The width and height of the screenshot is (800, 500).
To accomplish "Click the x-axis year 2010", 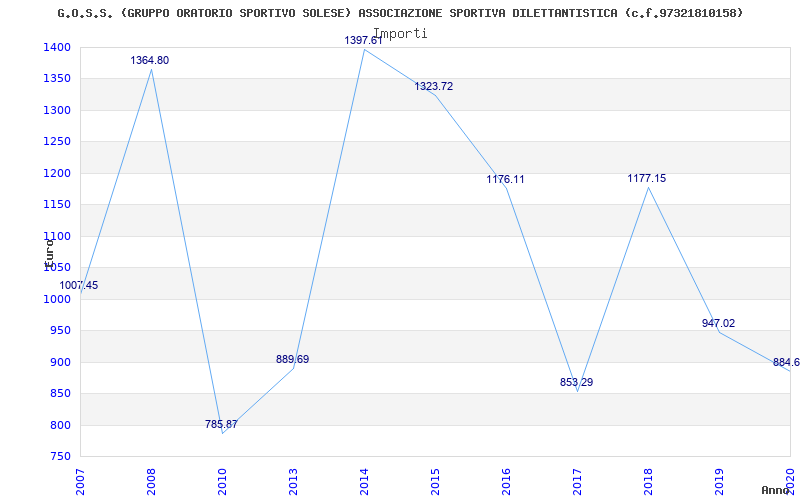I will (x=222, y=481).
